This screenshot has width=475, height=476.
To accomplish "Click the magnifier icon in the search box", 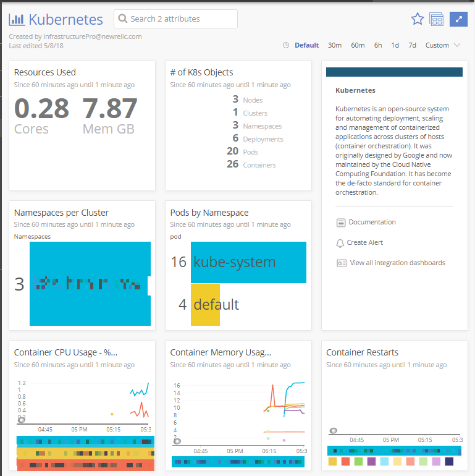I will click(x=122, y=19).
